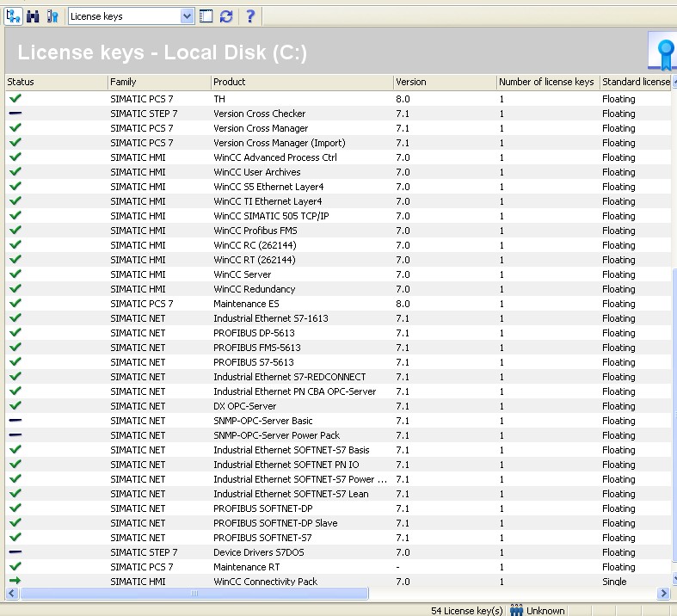Sort by the Status column header
Image resolution: width=677 pixels, height=616 pixels.
[x=56, y=82]
